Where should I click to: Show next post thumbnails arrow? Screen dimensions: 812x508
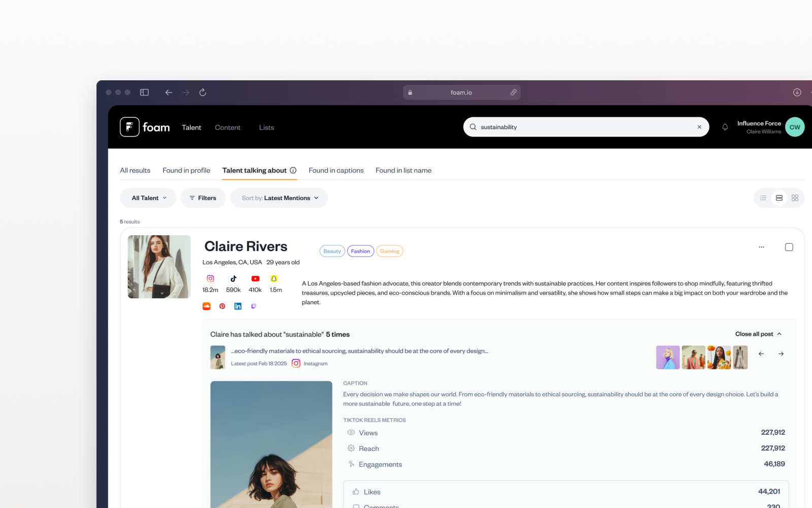pyautogui.click(x=781, y=354)
